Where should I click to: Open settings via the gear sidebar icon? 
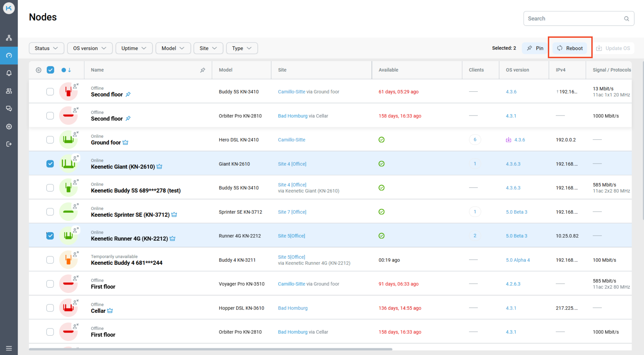[x=9, y=126]
